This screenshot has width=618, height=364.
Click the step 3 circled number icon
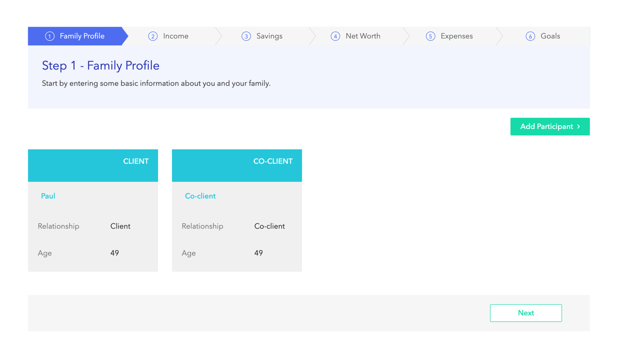tap(246, 36)
